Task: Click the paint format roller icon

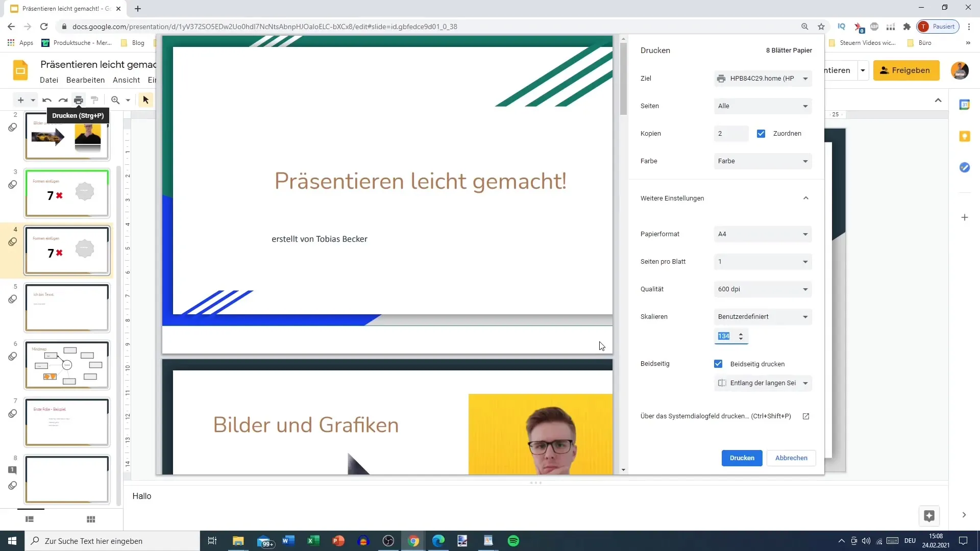Action: [x=94, y=100]
